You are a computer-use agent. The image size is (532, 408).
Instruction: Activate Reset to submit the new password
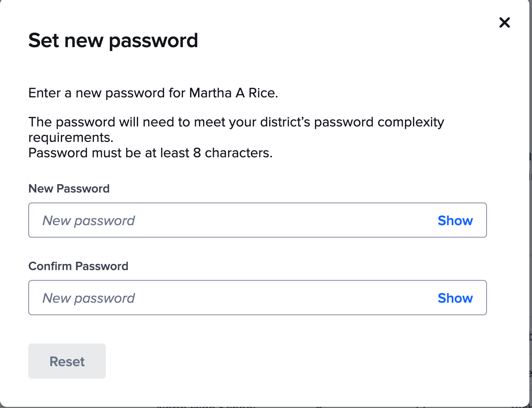point(67,361)
